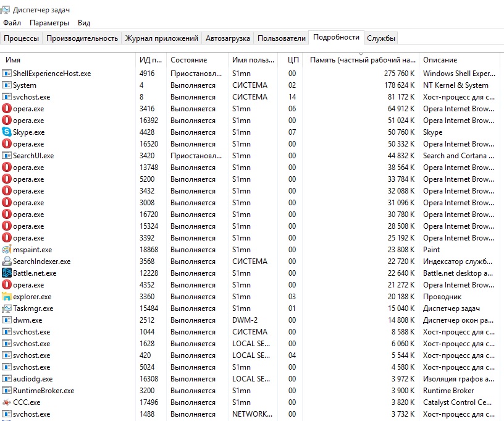Click the Catalyst Control Center description

457,402
